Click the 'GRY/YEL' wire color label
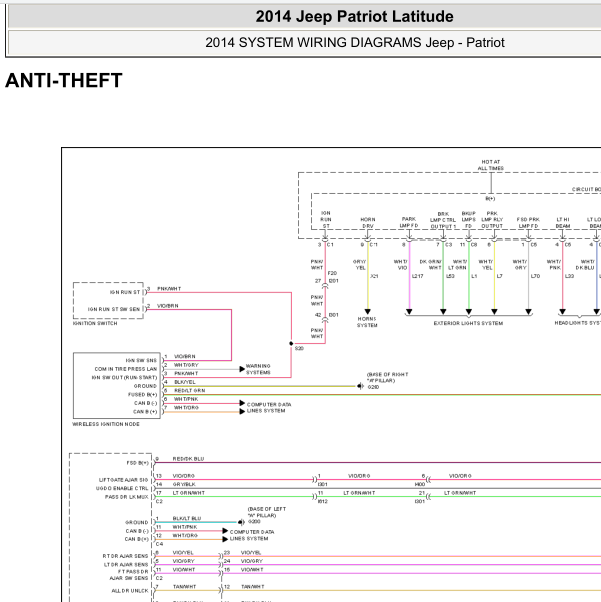601x602 pixels. click(x=359, y=265)
